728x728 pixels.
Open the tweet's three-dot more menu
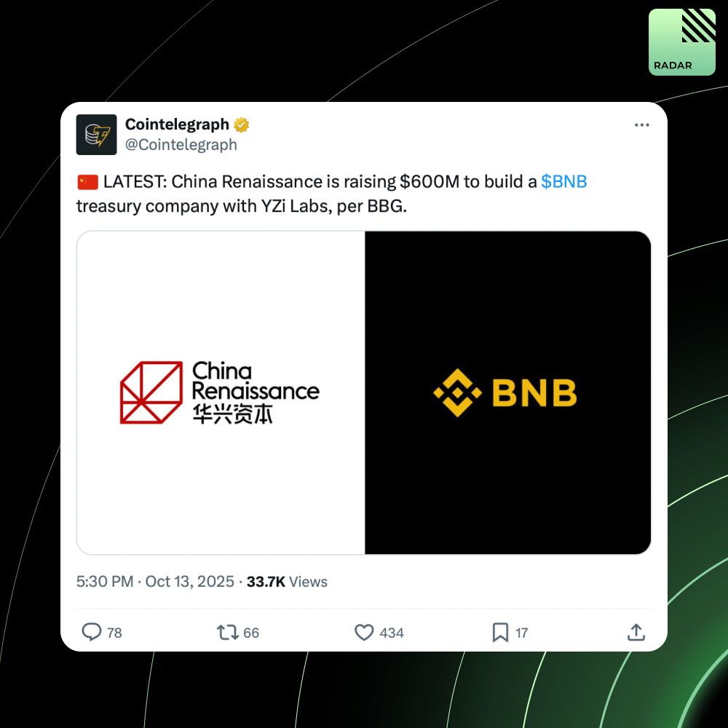(641, 125)
